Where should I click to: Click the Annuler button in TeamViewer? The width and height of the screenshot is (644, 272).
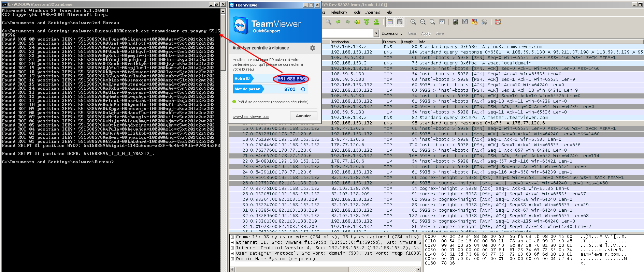click(303, 116)
